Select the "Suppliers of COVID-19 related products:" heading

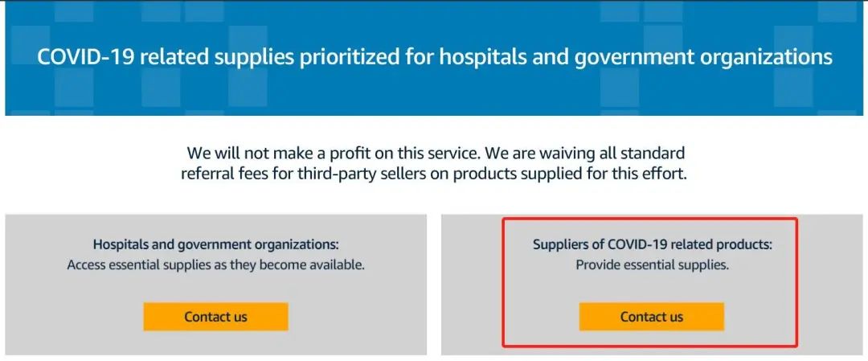coord(652,244)
